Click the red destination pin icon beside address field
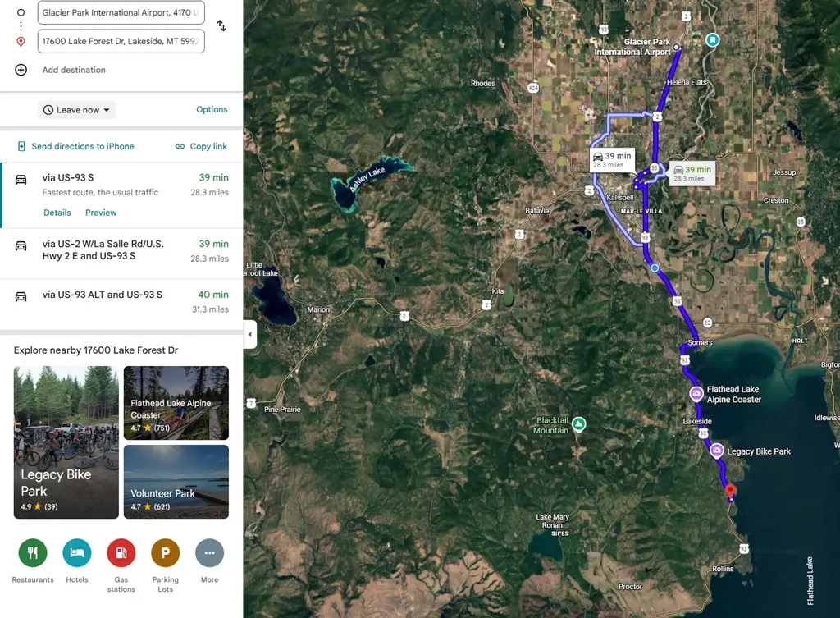The height and width of the screenshot is (618, 840). (x=21, y=41)
